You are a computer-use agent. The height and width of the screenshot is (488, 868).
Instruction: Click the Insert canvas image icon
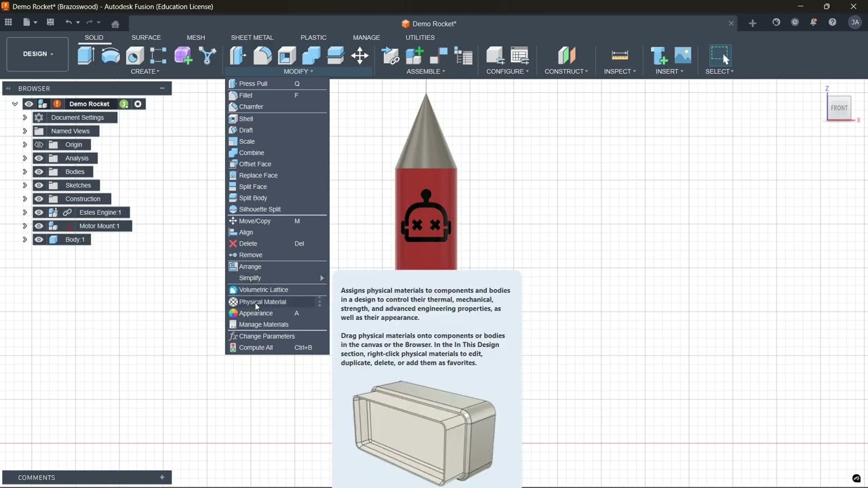point(683,56)
